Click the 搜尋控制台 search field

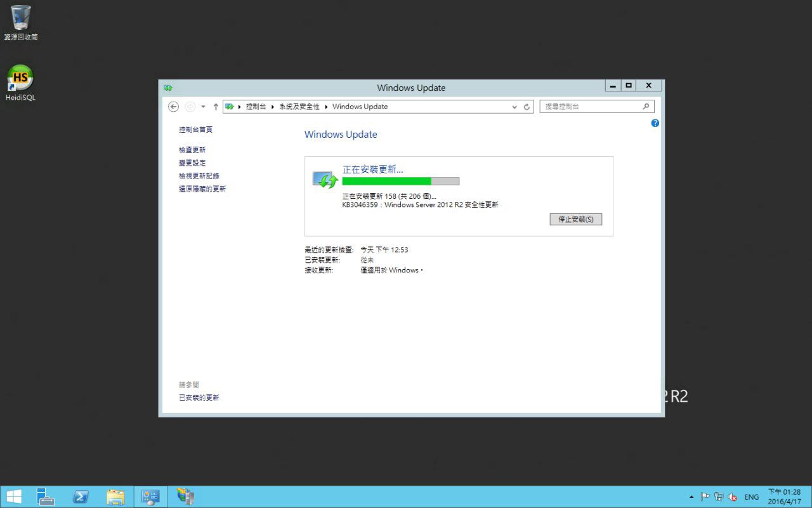[596, 107]
